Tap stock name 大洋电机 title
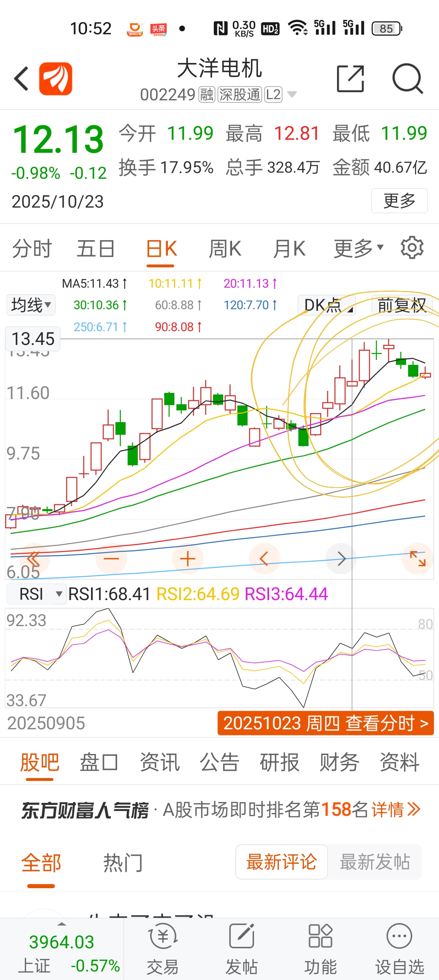 (x=219, y=68)
